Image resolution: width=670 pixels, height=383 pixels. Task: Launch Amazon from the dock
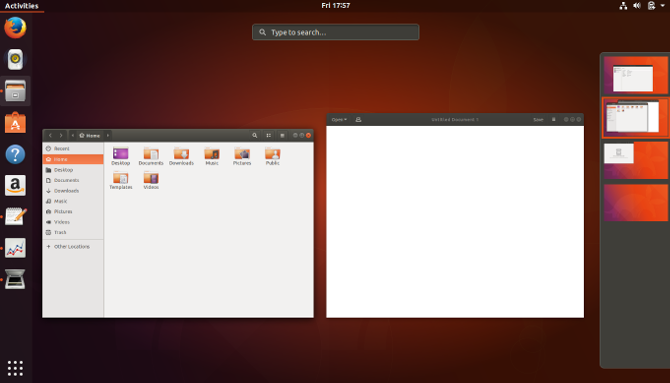[15, 186]
